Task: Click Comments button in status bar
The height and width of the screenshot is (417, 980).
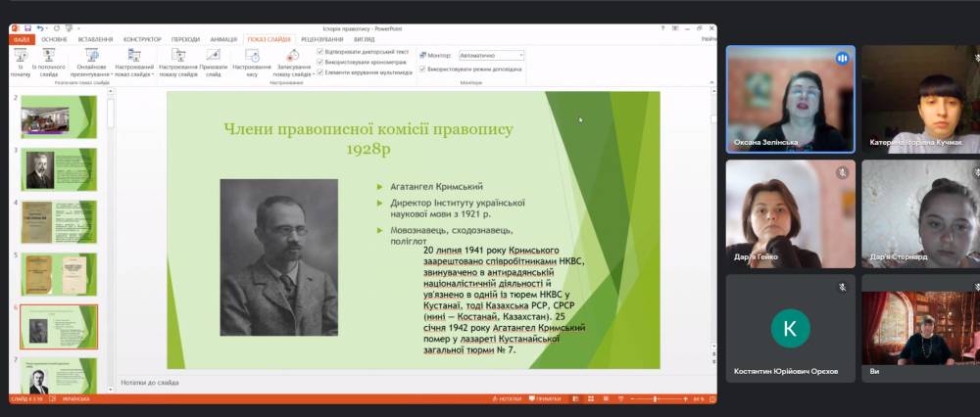Action: [x=545, y=399]
